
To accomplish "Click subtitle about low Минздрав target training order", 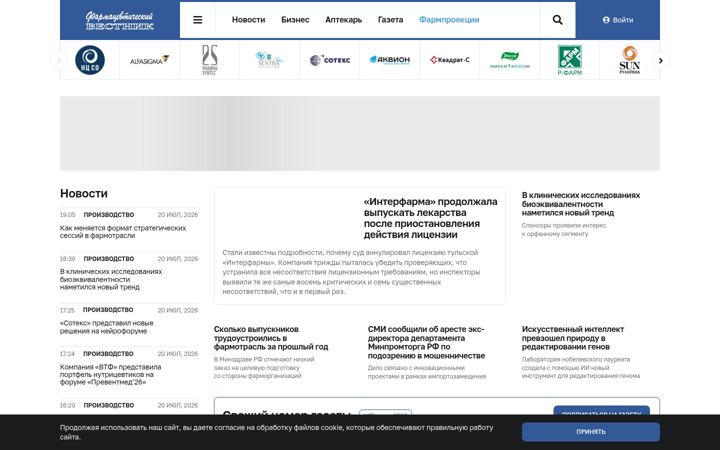I will (264, 367).
